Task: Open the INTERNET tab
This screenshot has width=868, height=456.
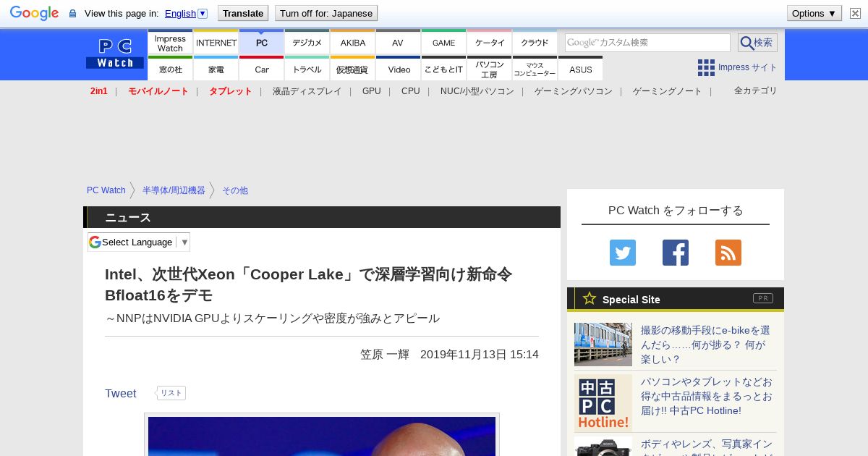Action: pos(216,43)
